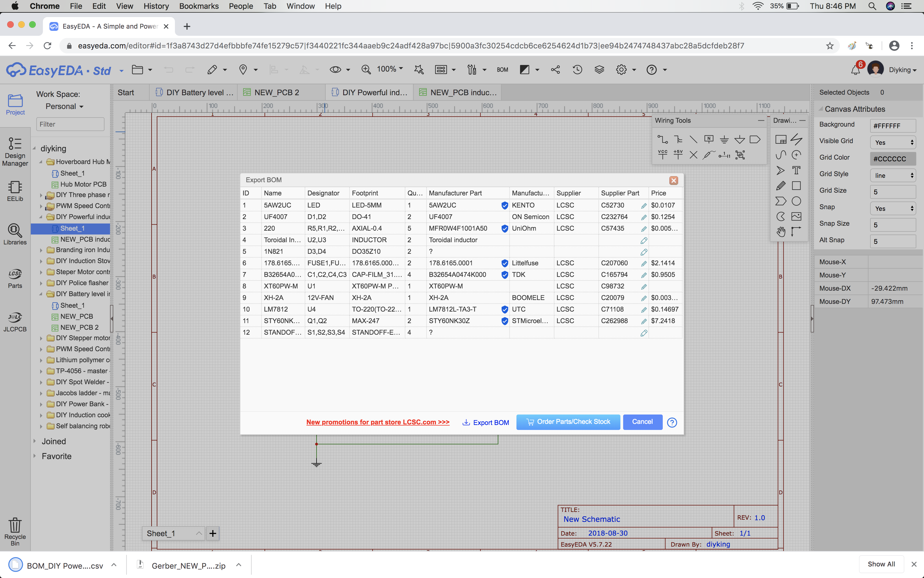Image resolution: width=924 pixels, height=578 pixels.
Task: Click the BOM toolbar button
Action: (x=502, y=70)
